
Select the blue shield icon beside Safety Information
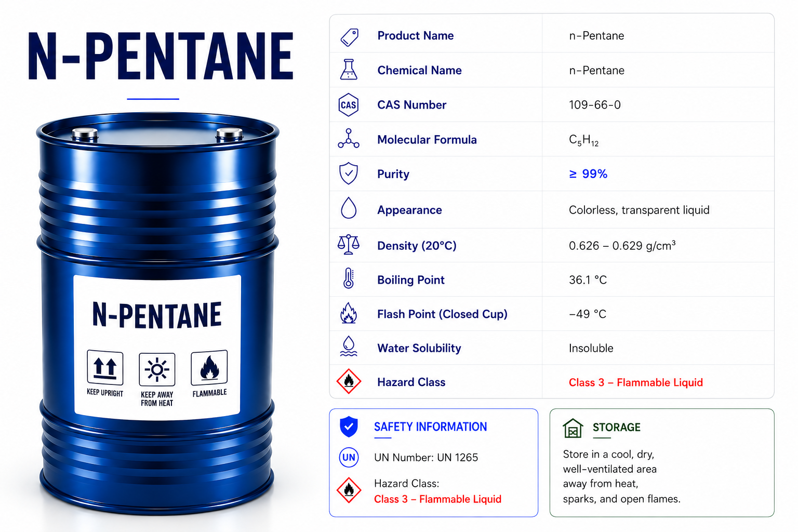pyautogui.click(x=349, y=427)
